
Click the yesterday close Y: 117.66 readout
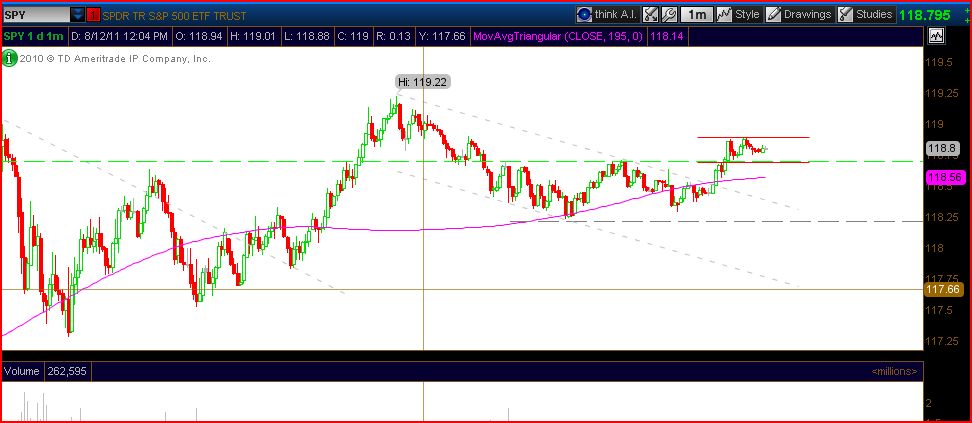pos(443,37)
